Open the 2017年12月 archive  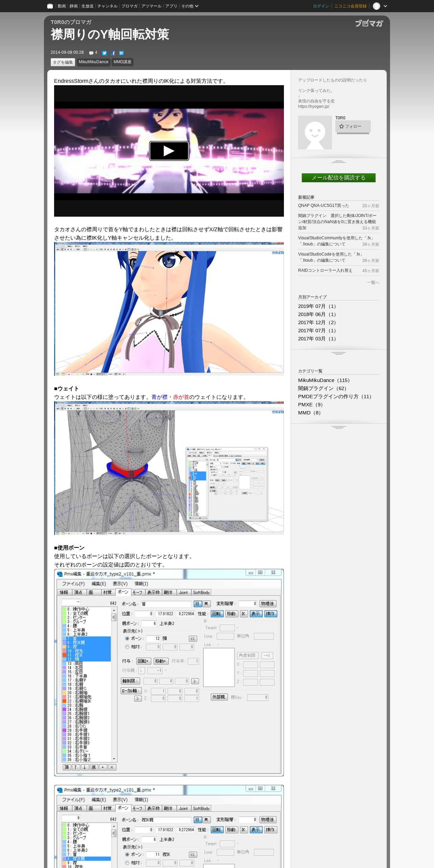coord(317,322)
